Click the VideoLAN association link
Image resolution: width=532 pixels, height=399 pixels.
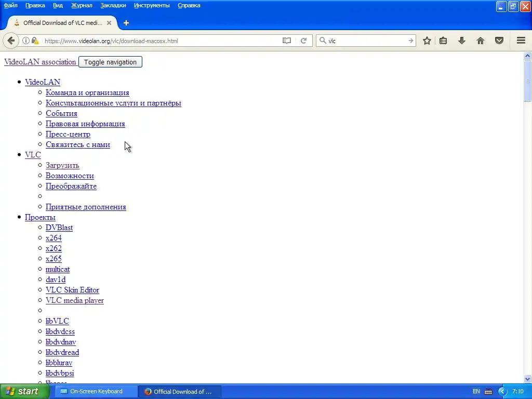tap(40, 62)
